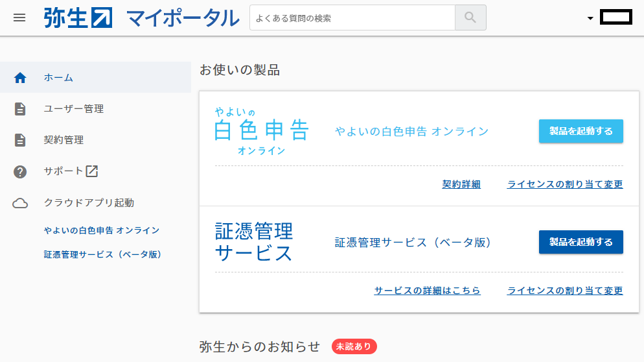Click the 未読あり badge

[x=354, y=346]
